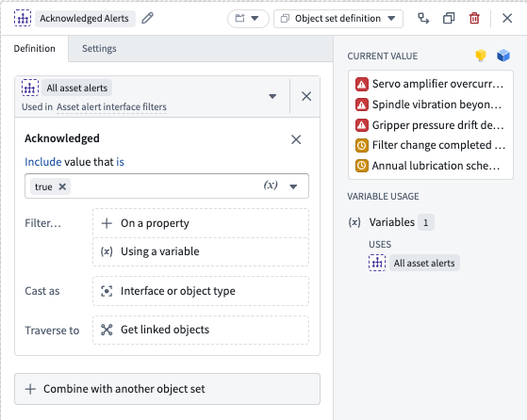Viewport: 527px width, 420px height.
Task: Click the orange clock icon beside Annual lubrication
Action: tap(362, 166)
